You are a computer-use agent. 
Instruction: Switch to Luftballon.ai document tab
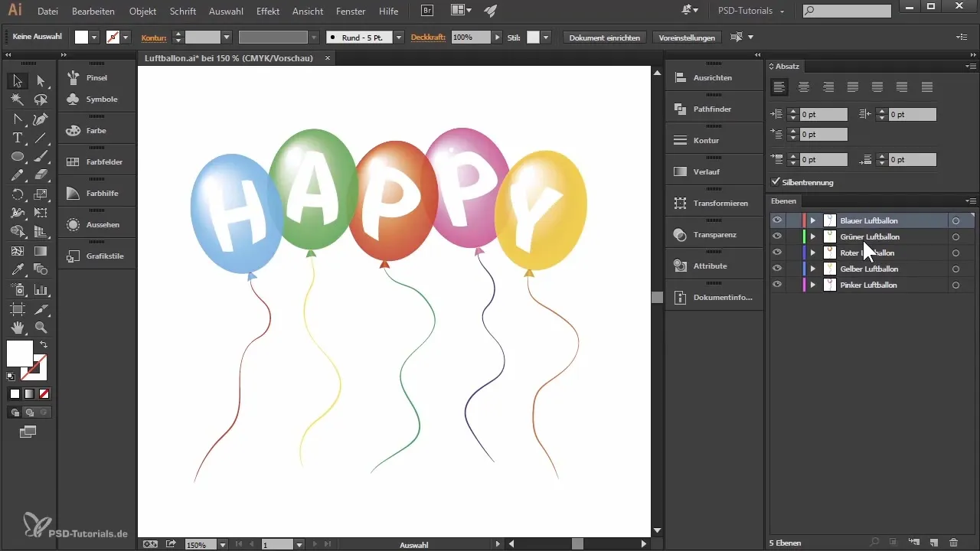coord(228,58)
